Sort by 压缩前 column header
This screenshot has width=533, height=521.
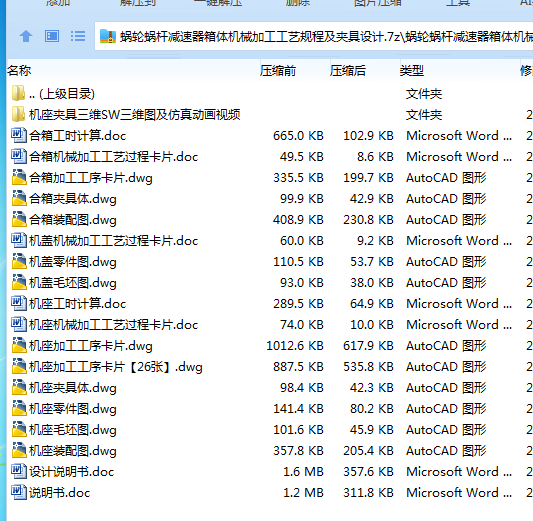[x=278, y=71]
